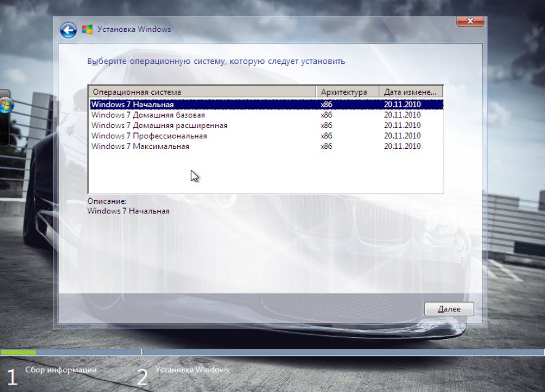Click x86 cell in Максимальная row
Image resolution: width=545 pixels, height=392 pixels.
tap(327, 146)
